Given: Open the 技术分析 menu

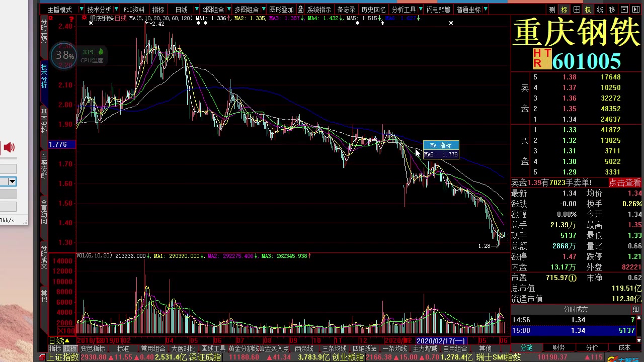Looking at the screenshot, I should pyautogui.click(x=100, y=10).
